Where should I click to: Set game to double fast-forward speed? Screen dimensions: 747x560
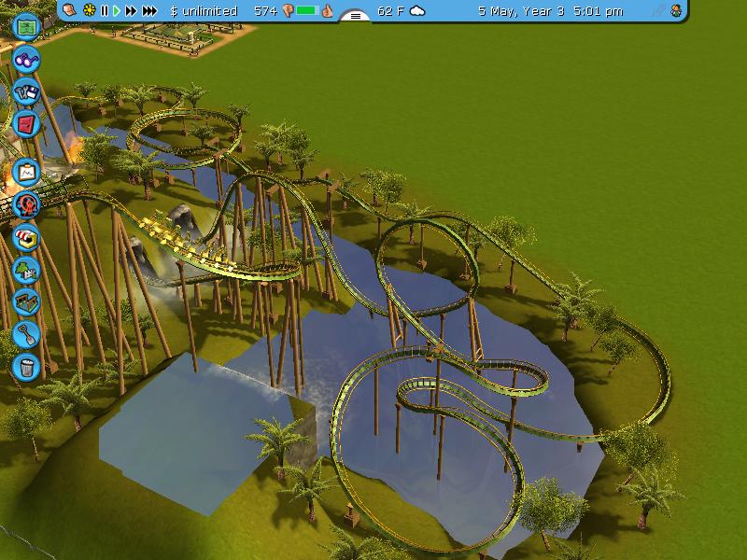[131, 10]
